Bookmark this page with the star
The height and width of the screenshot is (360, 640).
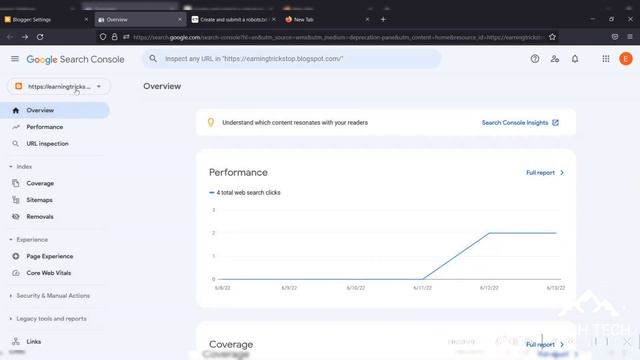[x=552, y=37]
